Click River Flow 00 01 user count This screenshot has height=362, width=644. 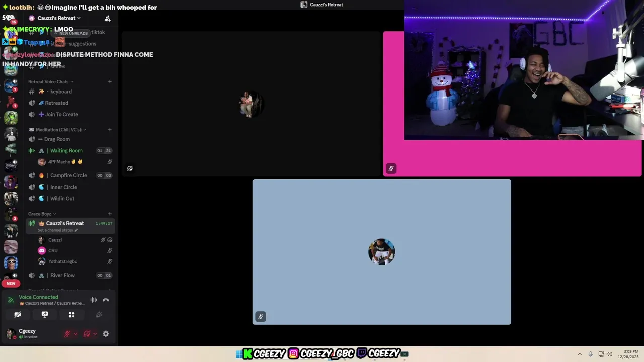coord(104,276)
